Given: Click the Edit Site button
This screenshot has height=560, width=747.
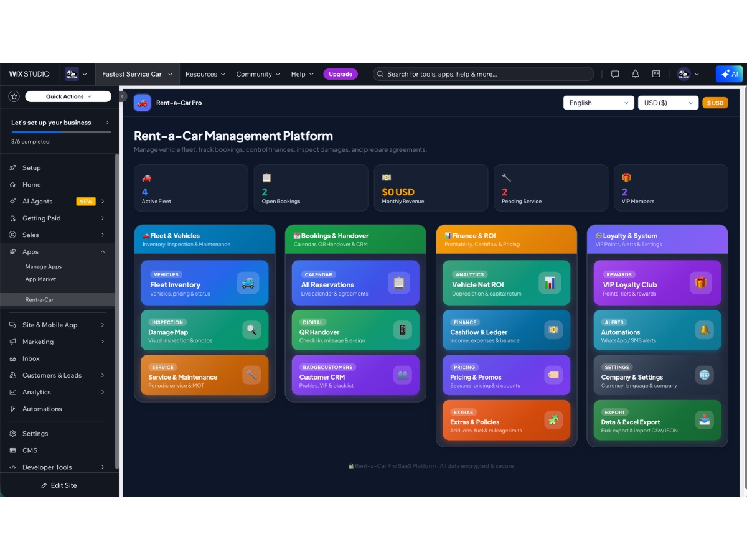Looking at the screenshot, I should point(59,485).
